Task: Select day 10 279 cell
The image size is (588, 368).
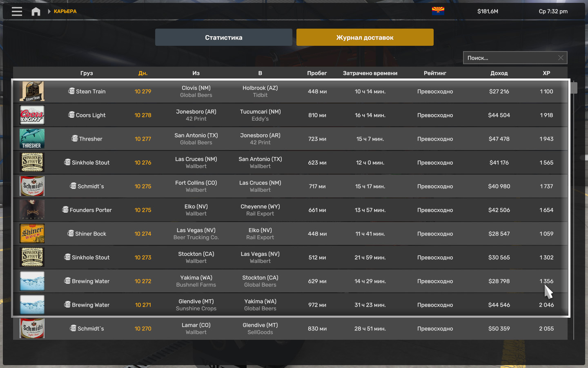Action: click(143, 91)
